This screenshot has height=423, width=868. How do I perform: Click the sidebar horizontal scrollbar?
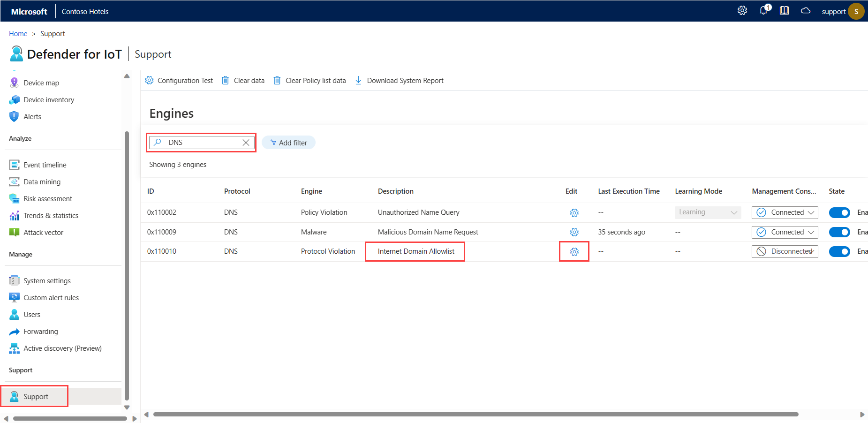[x=70, y=418]
